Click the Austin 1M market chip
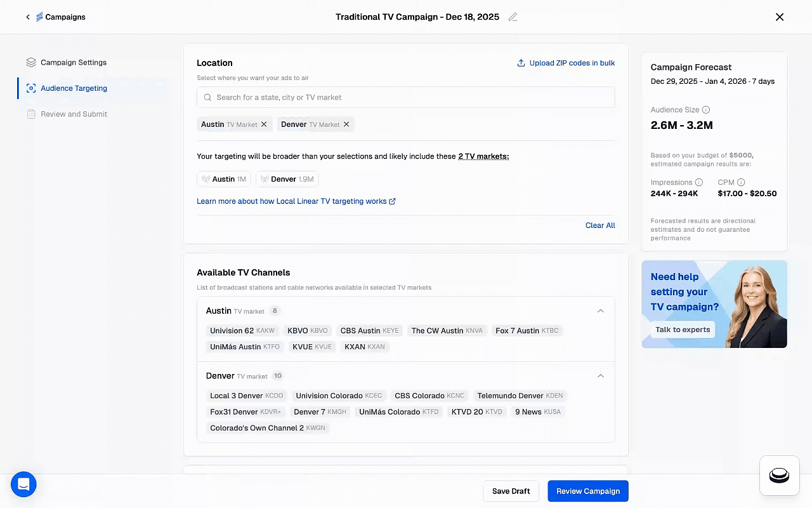 [x=224, y=179]
